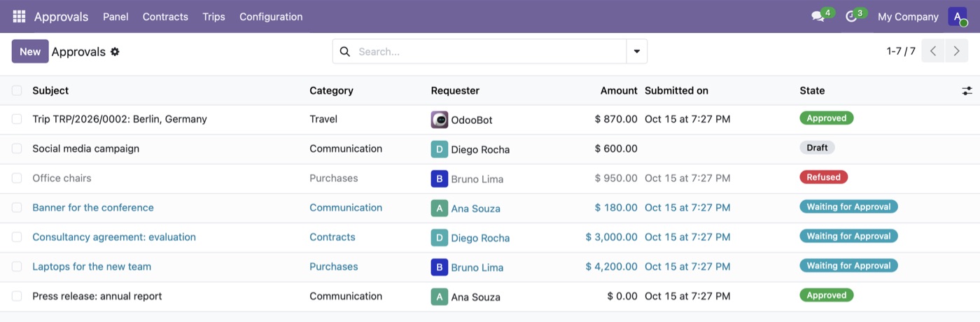Screen dimensions: 980x322
Task: Open the My Company switcher
Action: point(908,17)
